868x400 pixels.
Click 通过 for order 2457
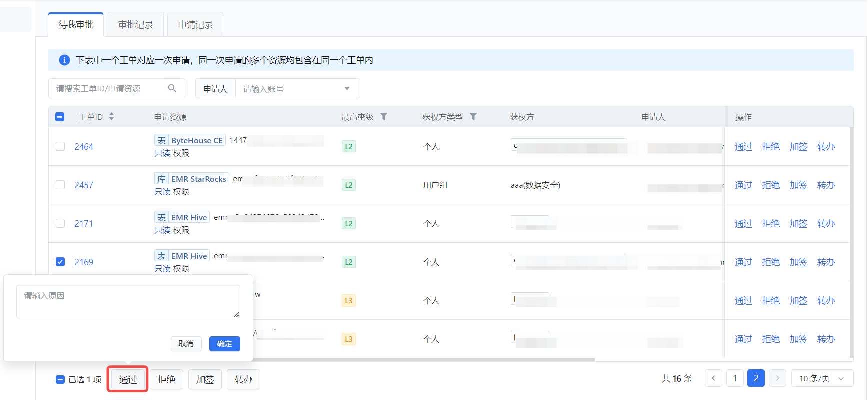pos(743,185)
